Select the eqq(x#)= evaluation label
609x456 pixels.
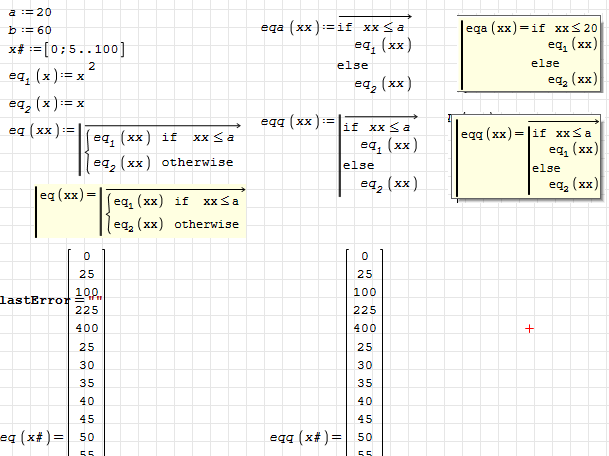point(306,437)
